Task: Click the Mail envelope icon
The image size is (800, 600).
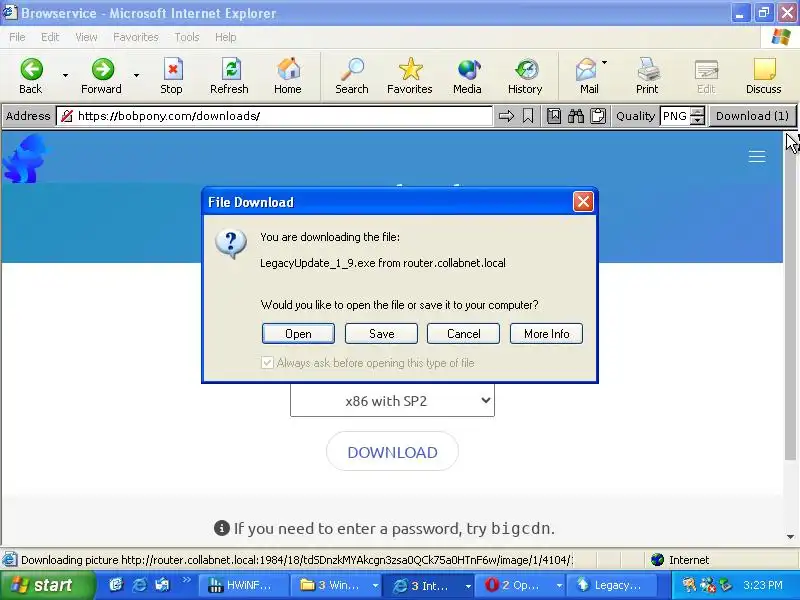Action: tap(586, 69)
